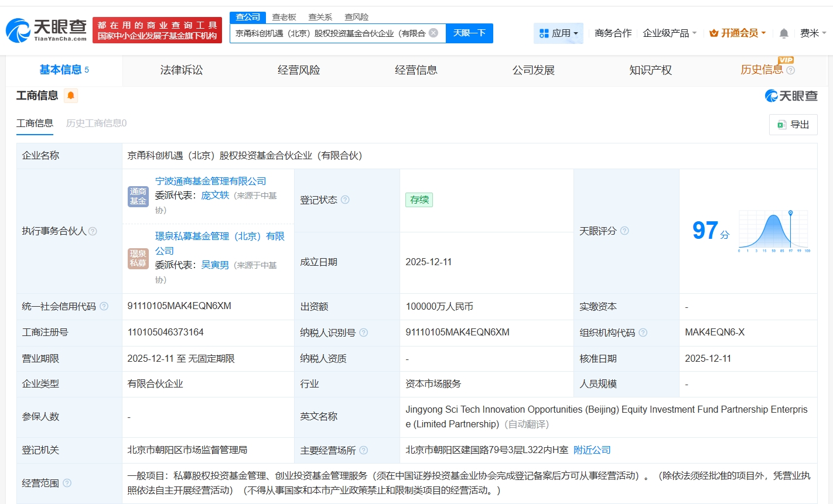Switch to the 查老板 search tab
Screen dimensions: 833x504
click(x=284, y=17)
